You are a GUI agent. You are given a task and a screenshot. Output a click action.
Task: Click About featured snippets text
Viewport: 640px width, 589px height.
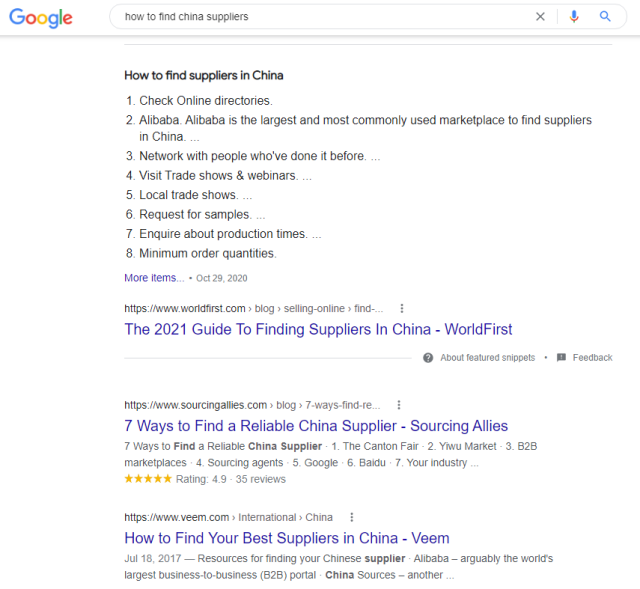[487, 358]
